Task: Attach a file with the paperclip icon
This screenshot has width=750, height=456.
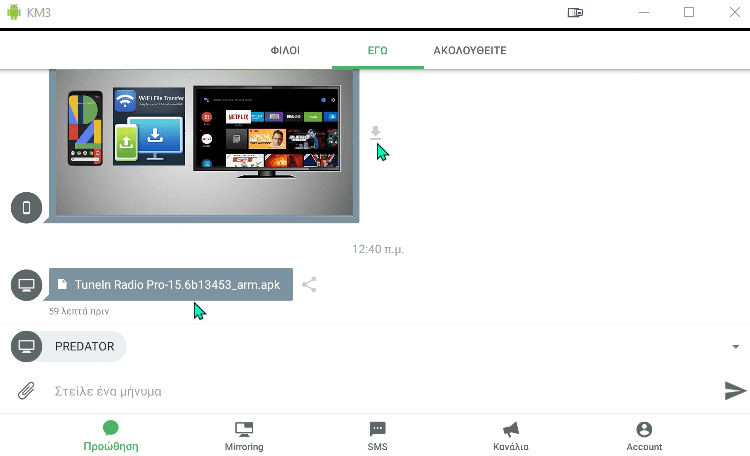Action: pos(26,391)
